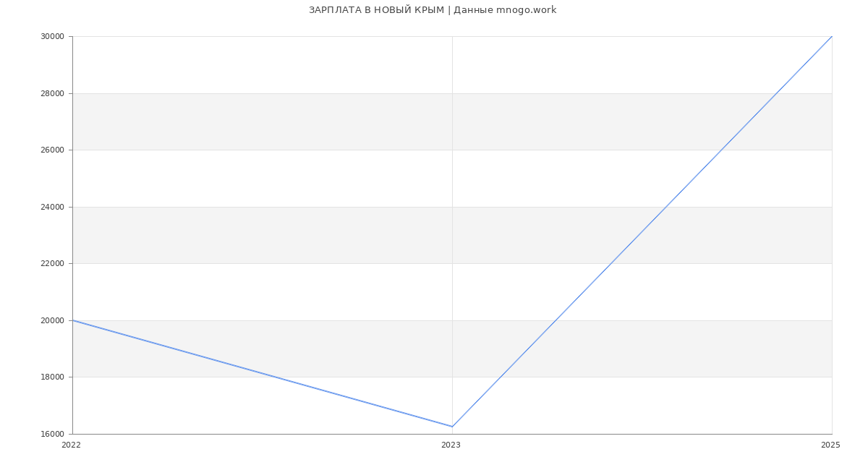
Task: Click the 24000 y-axis label
Action: [53, 207]
